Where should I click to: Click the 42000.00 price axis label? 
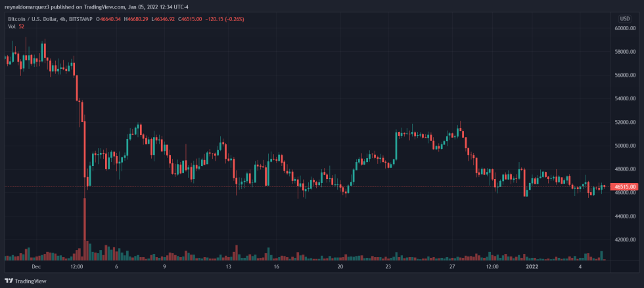[x=625, y=239]
